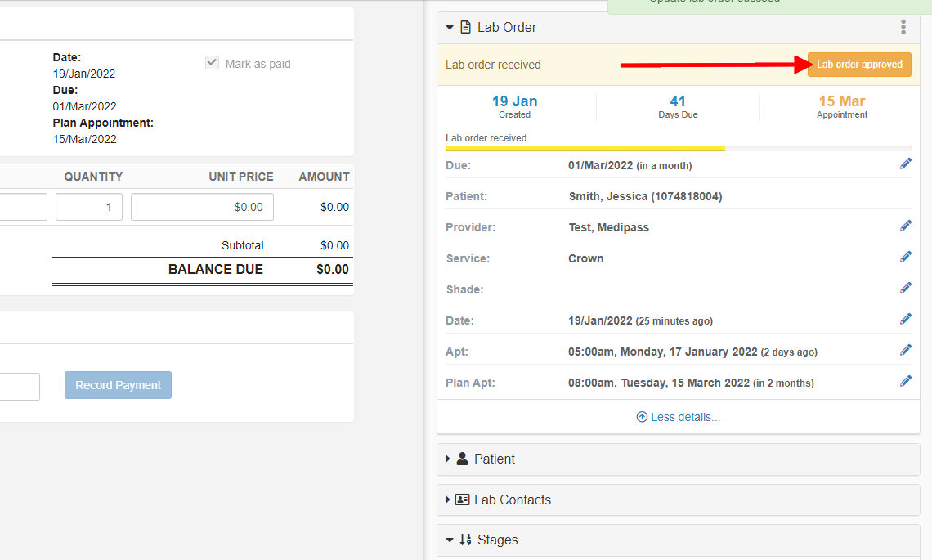
Task: Collapse the Lab Order panel
Action: pyautogui.click(x=450, y=28)
